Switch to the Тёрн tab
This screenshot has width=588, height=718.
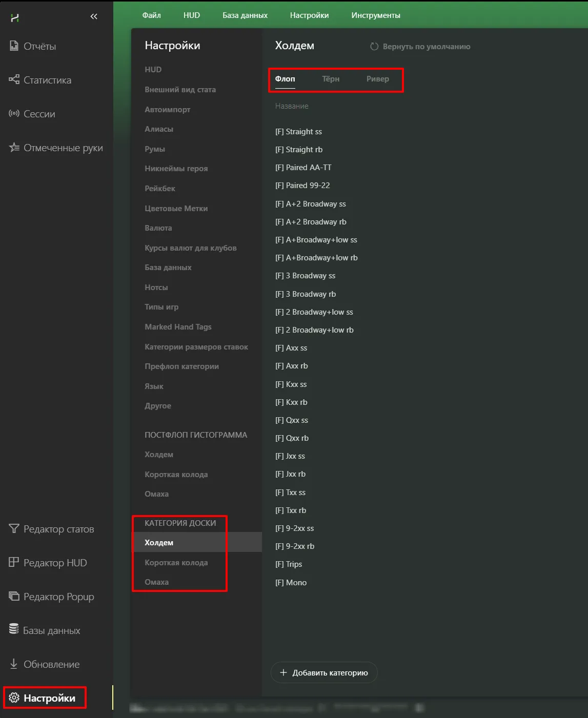tap(331, 79)
